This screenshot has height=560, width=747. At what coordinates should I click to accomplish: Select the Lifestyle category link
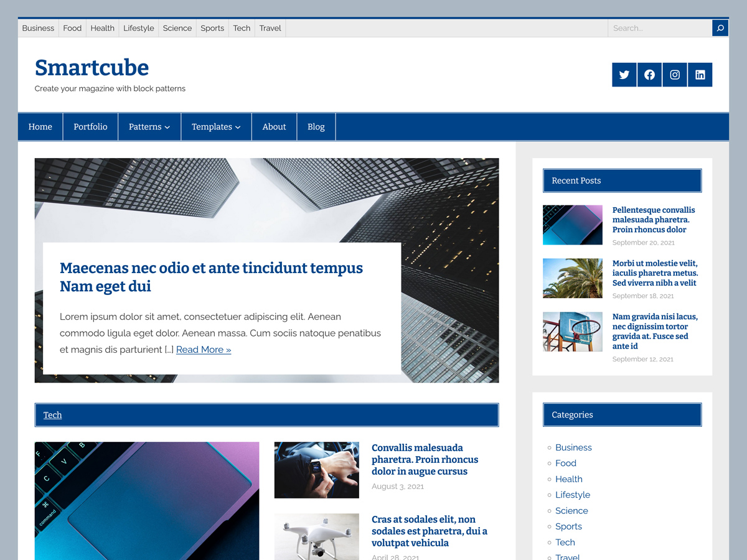573,495
